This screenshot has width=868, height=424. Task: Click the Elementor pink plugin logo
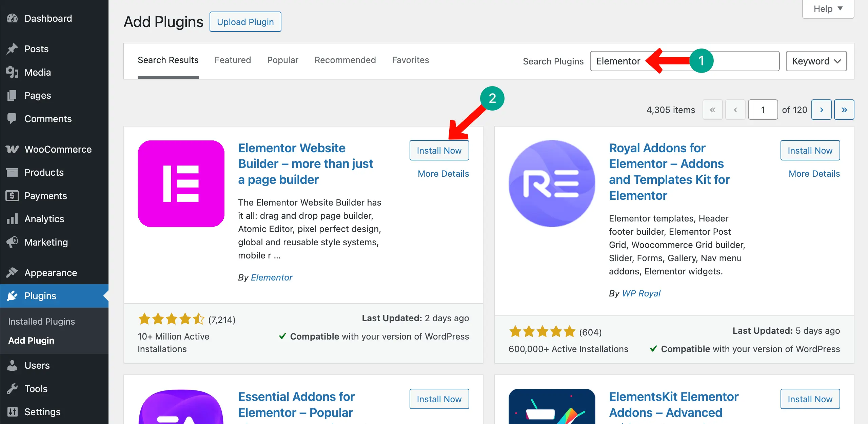[181, 184]
